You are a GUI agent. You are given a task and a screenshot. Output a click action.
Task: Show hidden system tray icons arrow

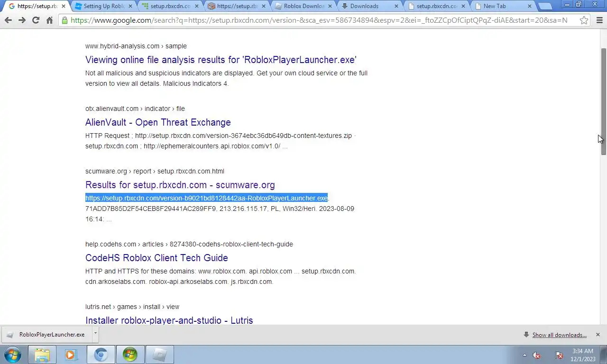coord(524,355)
